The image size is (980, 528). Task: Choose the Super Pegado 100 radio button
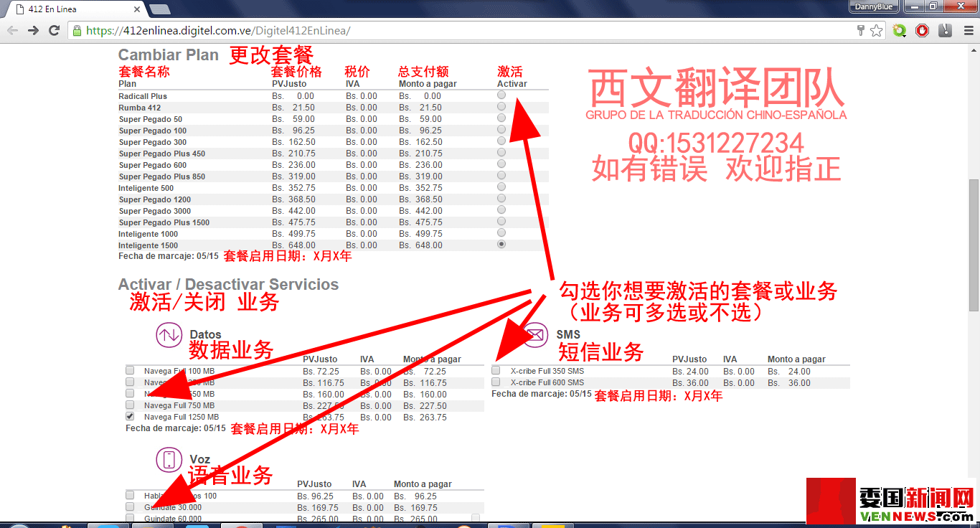coord(501,130)
